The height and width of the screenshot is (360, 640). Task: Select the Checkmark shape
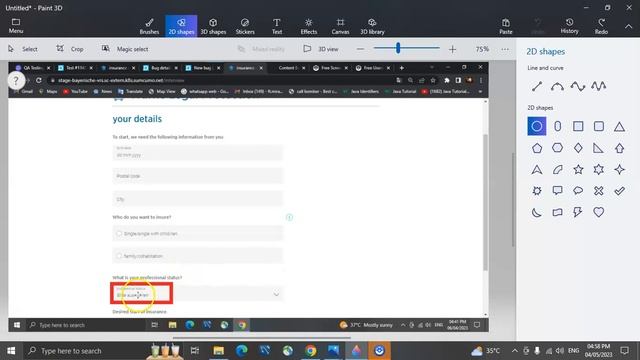tap(619, 191)
